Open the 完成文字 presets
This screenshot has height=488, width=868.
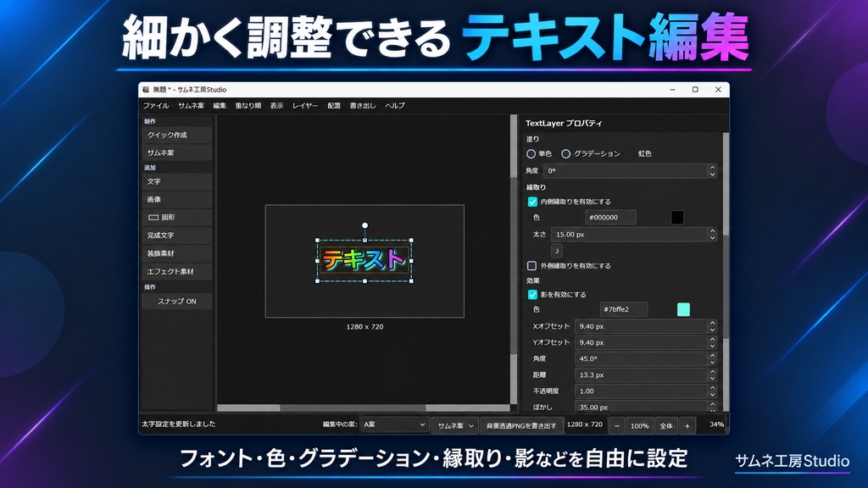[176, 236]
